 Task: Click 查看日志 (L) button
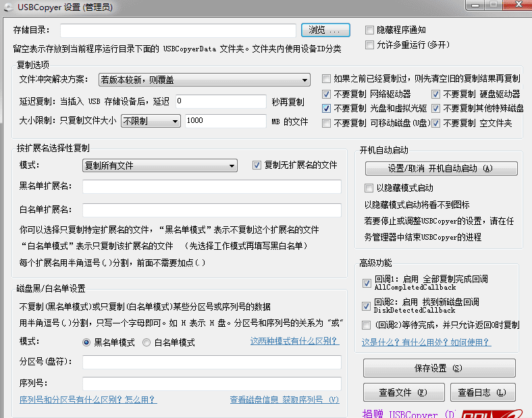tap(483, 392)
